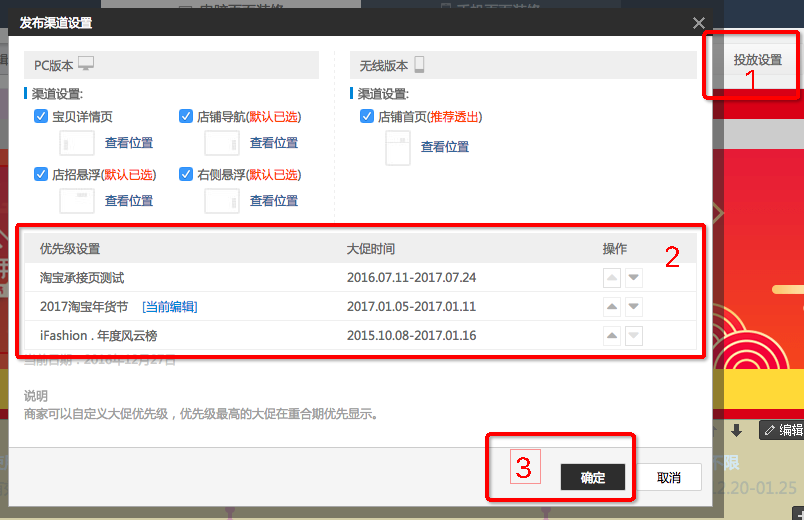Select the 淘宝承接页测试 row text
The width and height of the screenshot is (804, 520).
pos(82,278)
